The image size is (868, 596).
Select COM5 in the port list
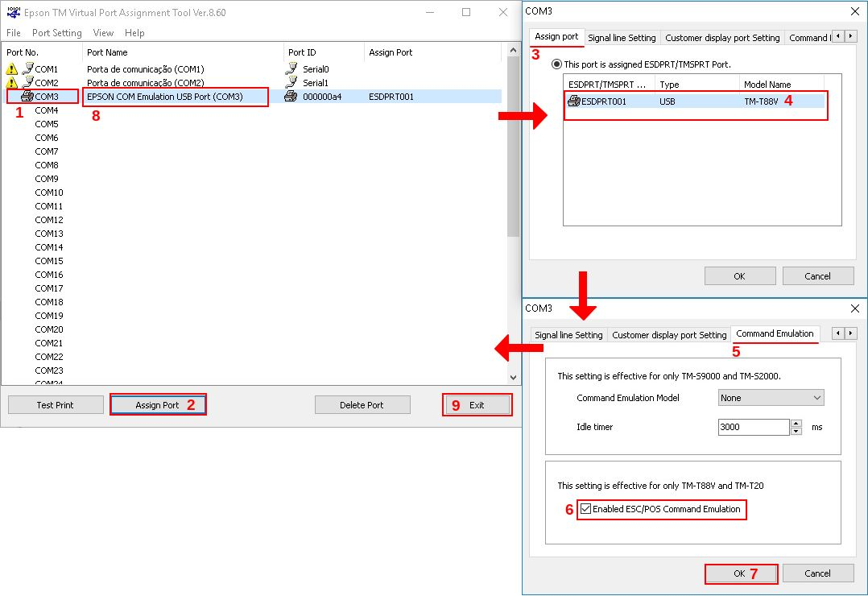tap(47, 124)
